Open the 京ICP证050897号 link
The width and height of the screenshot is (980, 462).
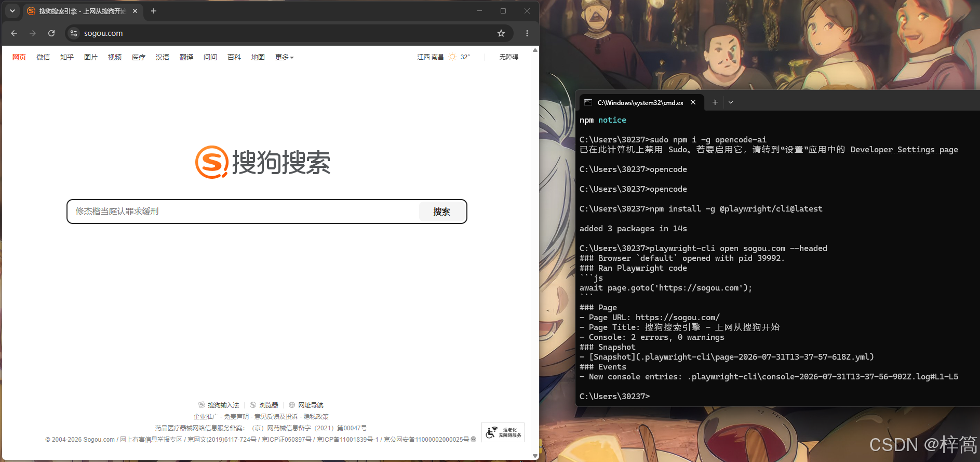click(x=287, y=440)
